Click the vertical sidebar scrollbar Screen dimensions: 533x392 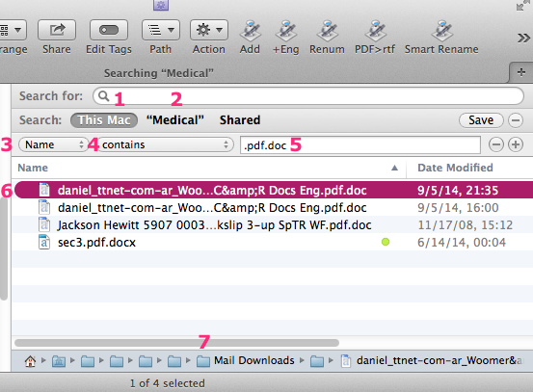(x=4, y=248)
